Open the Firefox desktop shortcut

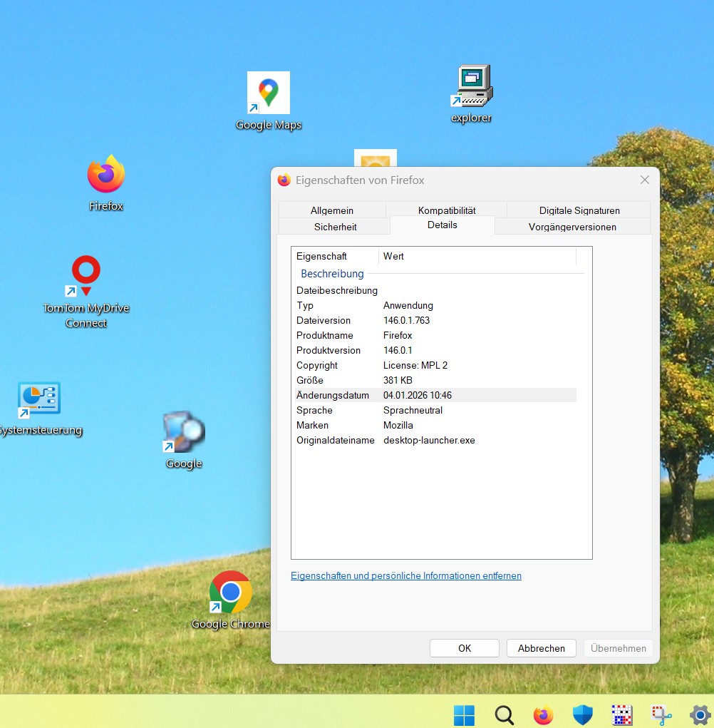coord(106,175)
